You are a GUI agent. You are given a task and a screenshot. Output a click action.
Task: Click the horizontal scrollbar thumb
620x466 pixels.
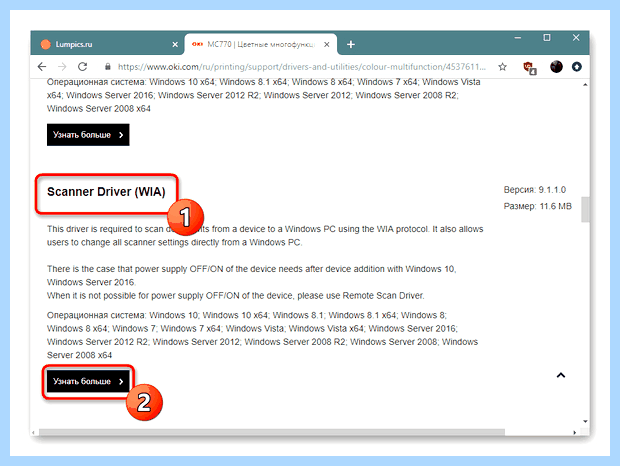(x=272, y=432)
